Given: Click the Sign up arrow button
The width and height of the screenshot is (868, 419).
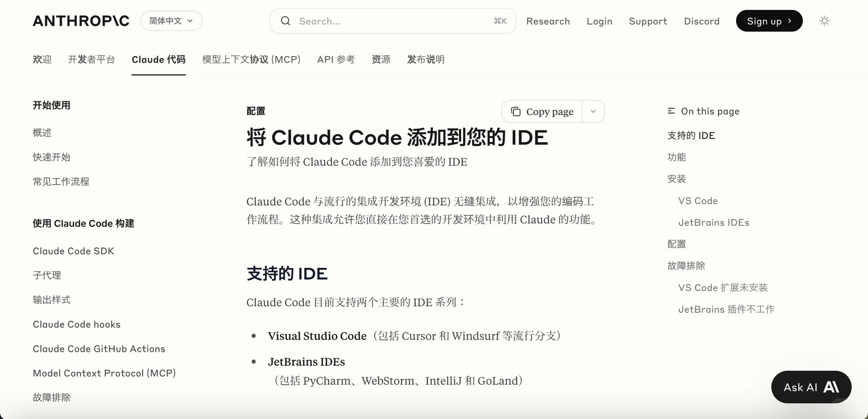Looking at the screenshot, I should point(769,21).
